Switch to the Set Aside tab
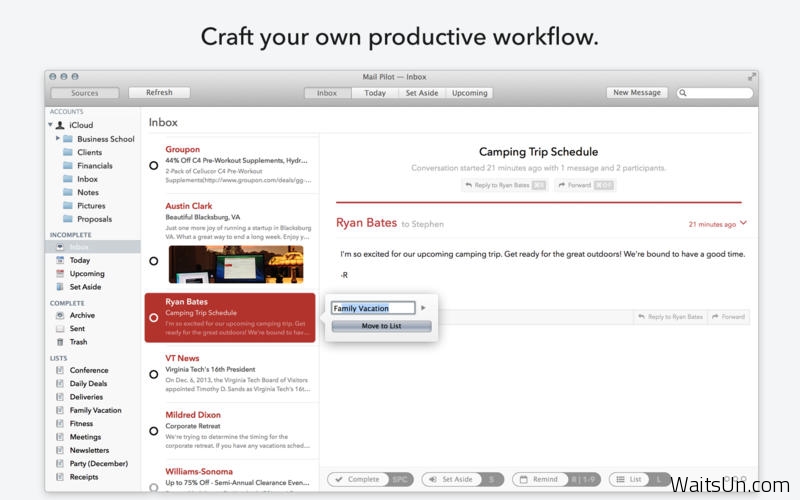This screenshot has width=800, height=500. point(422,93)
